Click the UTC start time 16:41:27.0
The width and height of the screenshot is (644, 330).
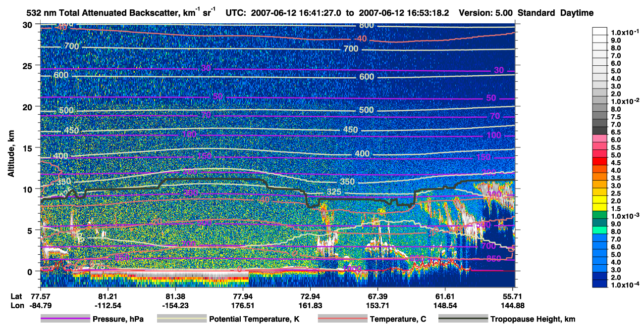pos(321,13)
